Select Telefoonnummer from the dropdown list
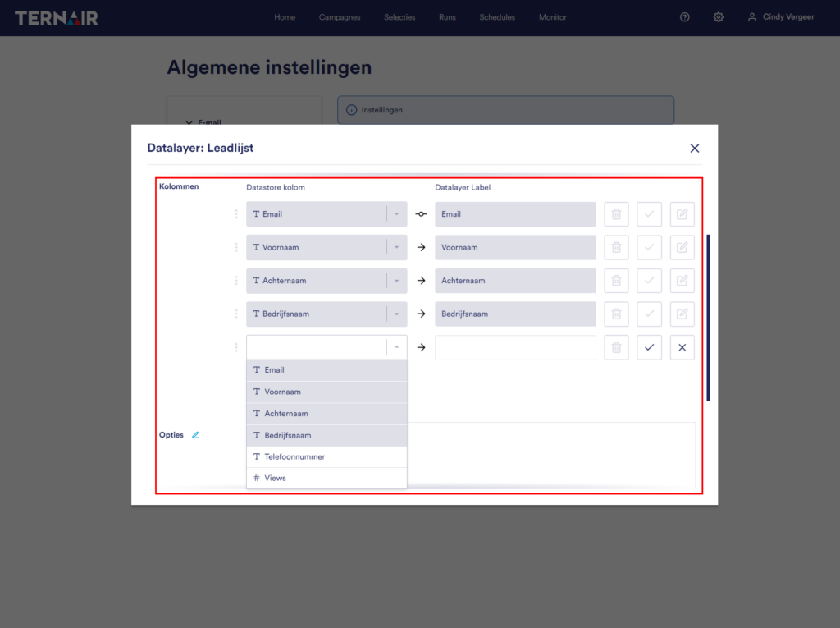The image size is (840, 628). 326,457
